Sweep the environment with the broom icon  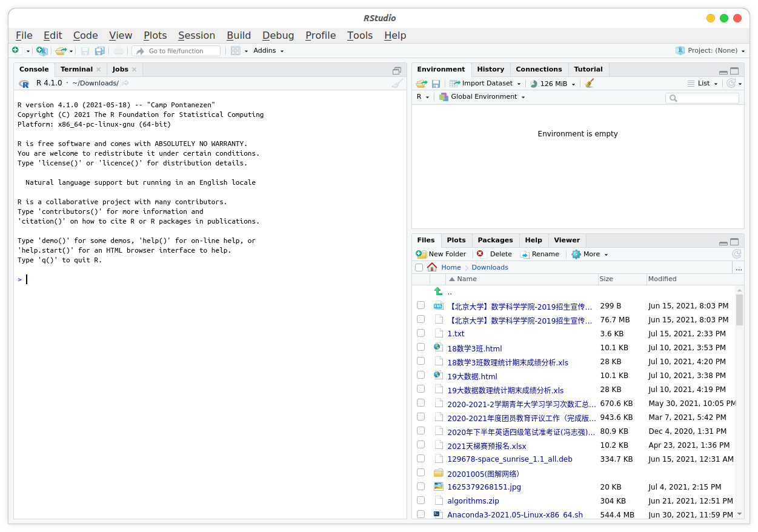pos(588,83)
